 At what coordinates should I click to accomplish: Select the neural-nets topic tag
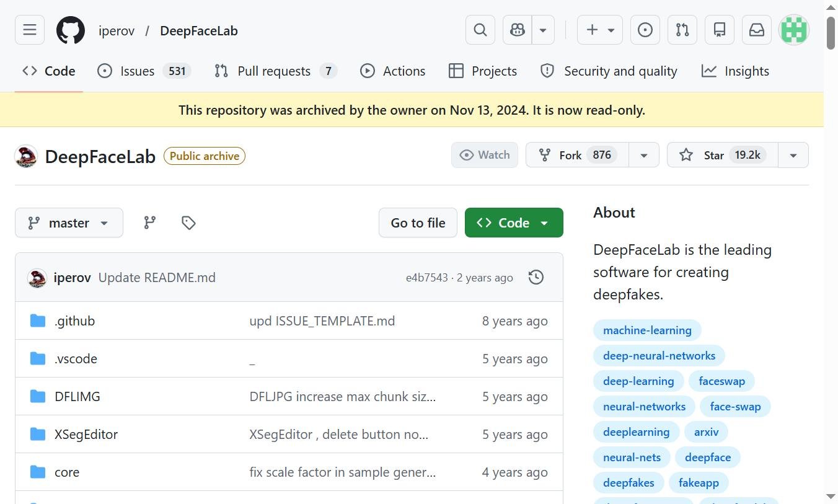[x=632, y=458]
